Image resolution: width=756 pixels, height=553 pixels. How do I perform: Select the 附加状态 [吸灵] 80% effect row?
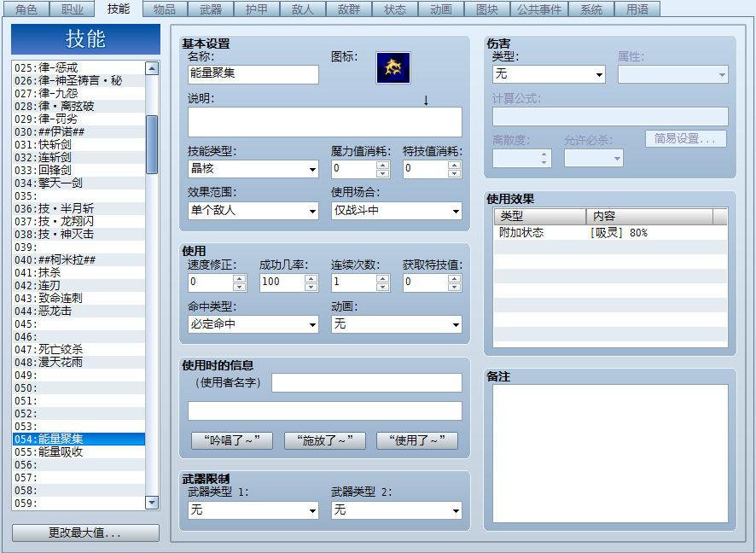coord(610,232)
